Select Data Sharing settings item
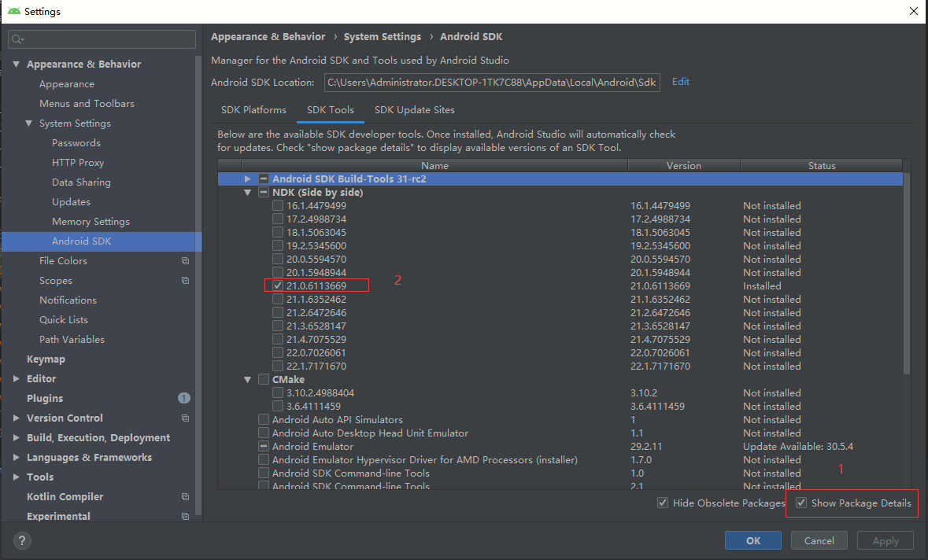This screenshot has width=928, height=560. [x=81, y=182]
